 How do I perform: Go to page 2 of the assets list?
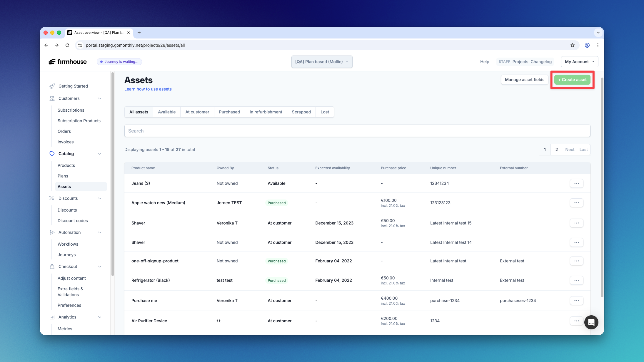[x=556, y=150]
